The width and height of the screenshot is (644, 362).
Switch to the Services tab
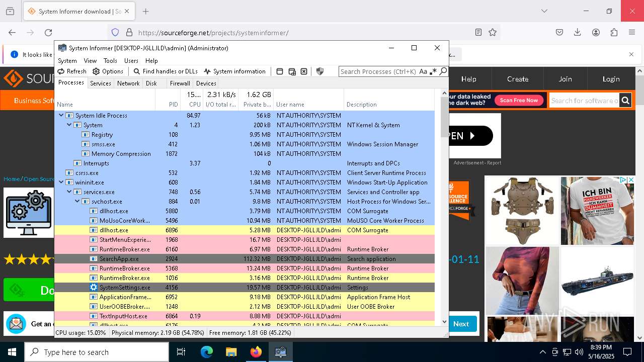101,83
